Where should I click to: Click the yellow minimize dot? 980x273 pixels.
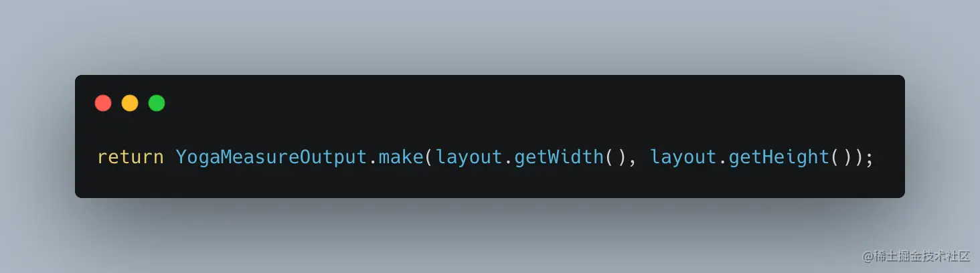coord(130,103)
